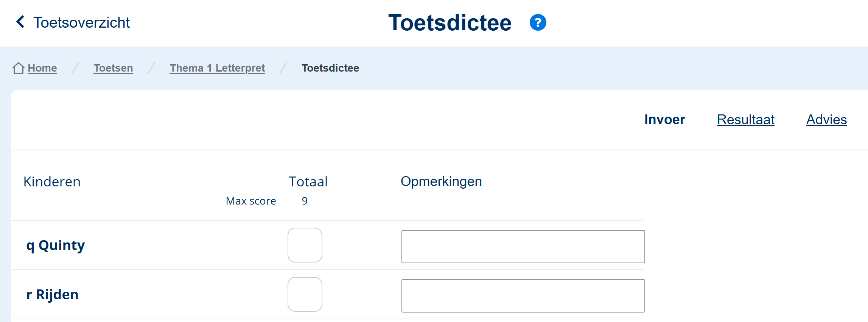This screenshot has height=322, width=868.
Task: Click the Totaal column header
Action: pos(308,182)
